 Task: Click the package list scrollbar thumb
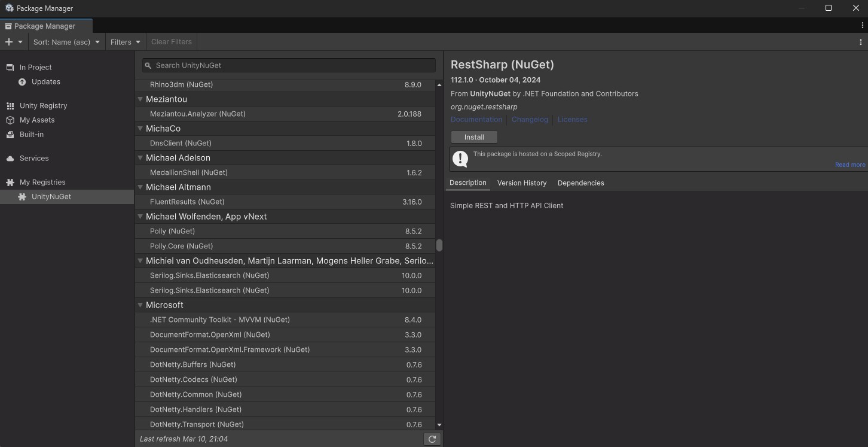(439, 245)
